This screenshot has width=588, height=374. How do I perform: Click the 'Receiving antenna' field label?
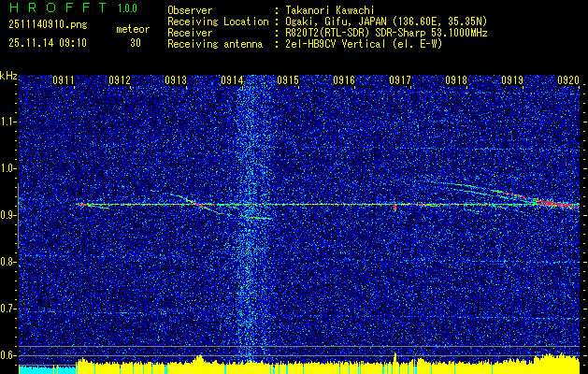point(215,44)
